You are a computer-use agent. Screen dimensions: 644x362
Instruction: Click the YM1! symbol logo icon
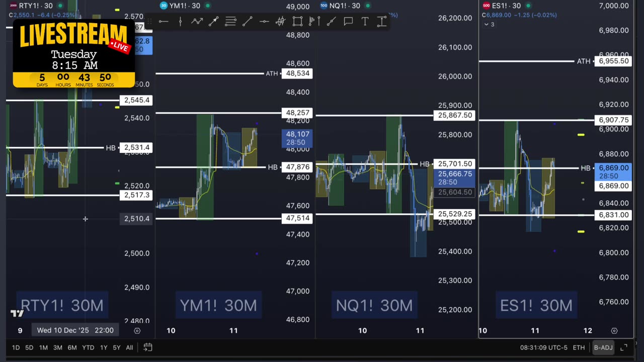pos(164,6)
